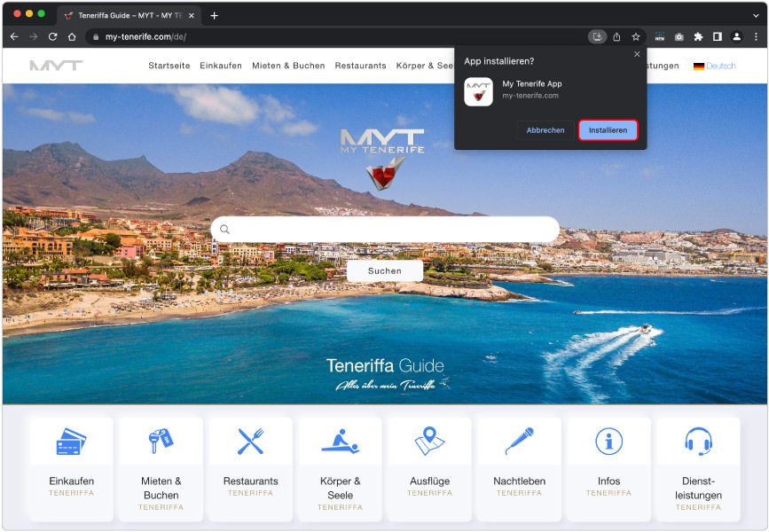Open Dienstleistungen via the headset icon
This screenshot has height=532, width=769.
[x=699, y=442]
